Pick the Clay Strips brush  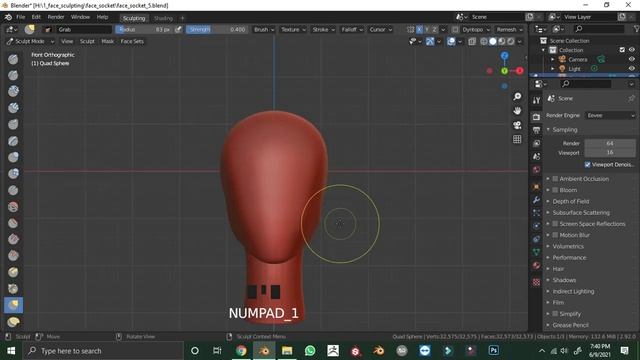pos(13,108)
